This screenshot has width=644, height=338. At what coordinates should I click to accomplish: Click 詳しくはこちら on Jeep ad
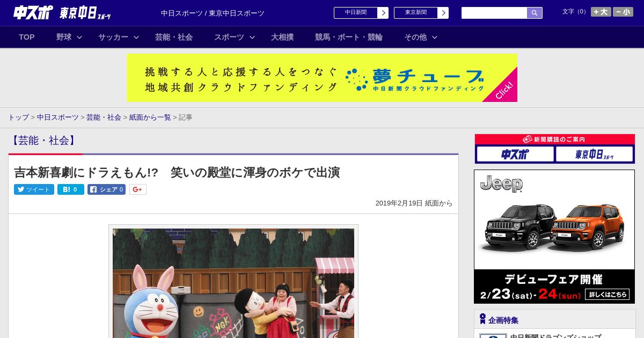(607, 294)
